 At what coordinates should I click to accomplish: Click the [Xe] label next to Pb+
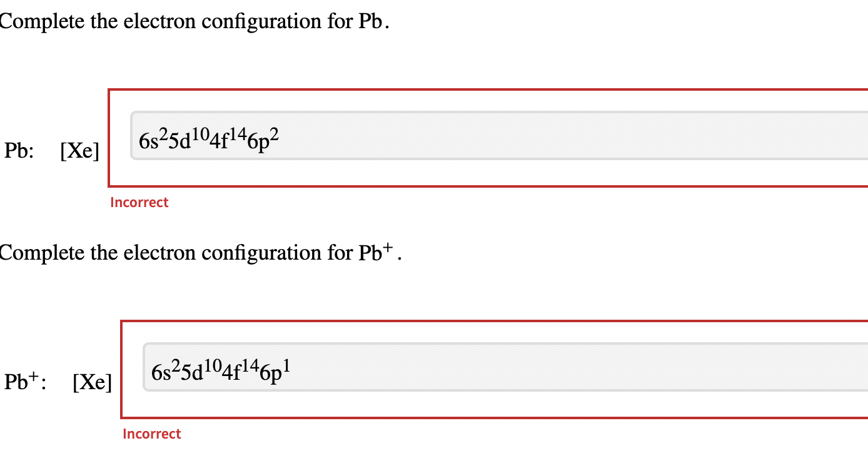[93, 382]
